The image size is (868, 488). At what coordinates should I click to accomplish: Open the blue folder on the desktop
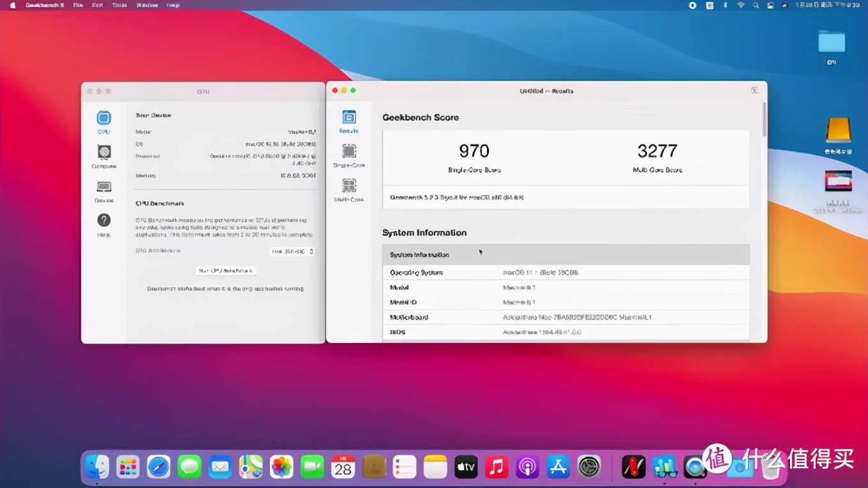[832, 42]
